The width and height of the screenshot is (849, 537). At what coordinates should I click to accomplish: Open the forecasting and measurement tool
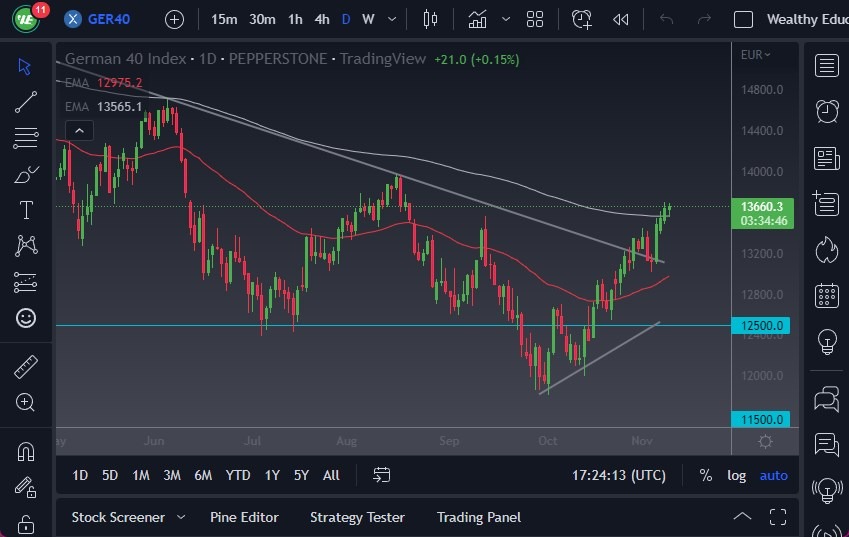click(x=25, y=282)
